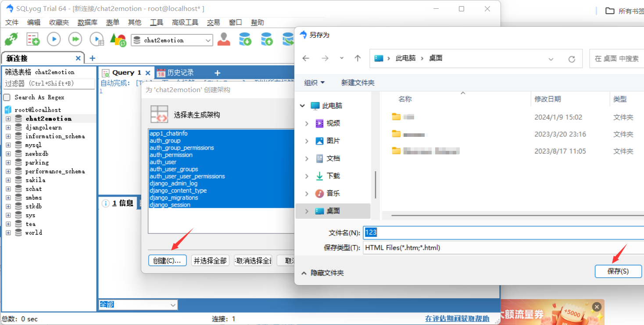Open recent locations chevron in Save dialog
Screen dimensions: 644x325
point(342,58)
